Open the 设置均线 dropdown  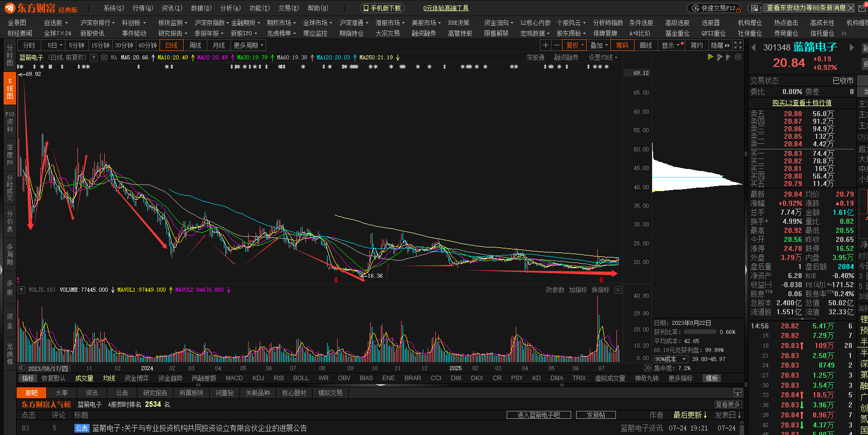603,57
